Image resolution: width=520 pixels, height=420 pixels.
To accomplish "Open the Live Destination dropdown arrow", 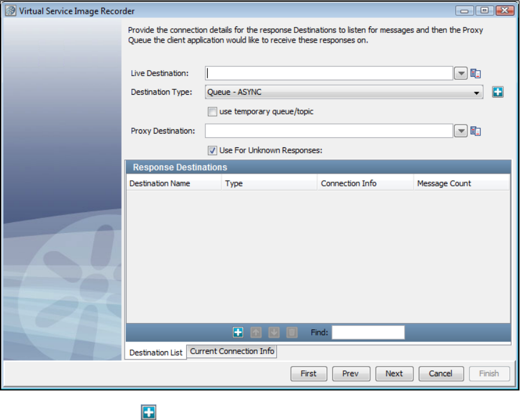I will 461,73.
